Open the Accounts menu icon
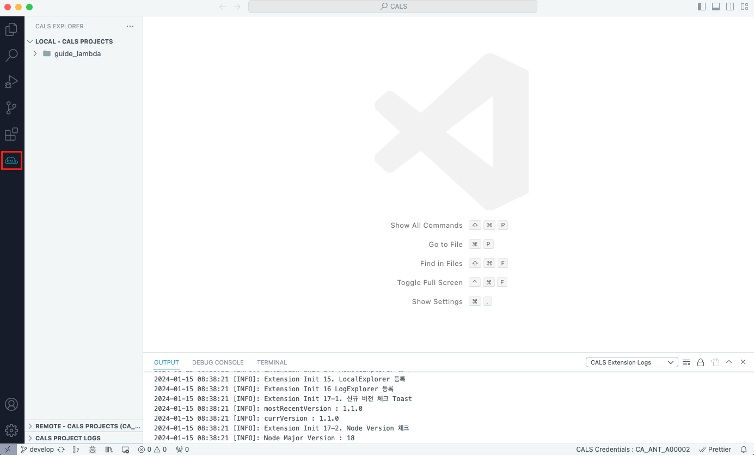 coord(12,405)
